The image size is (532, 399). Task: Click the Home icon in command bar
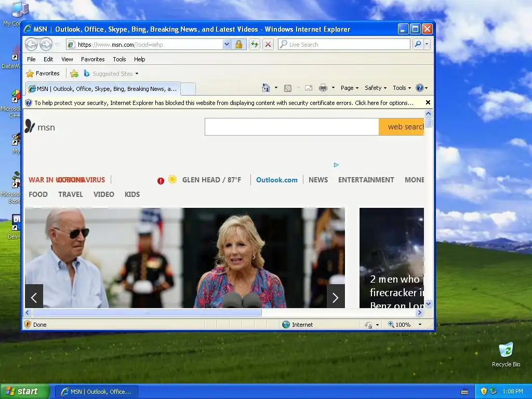tap(266, 88)
